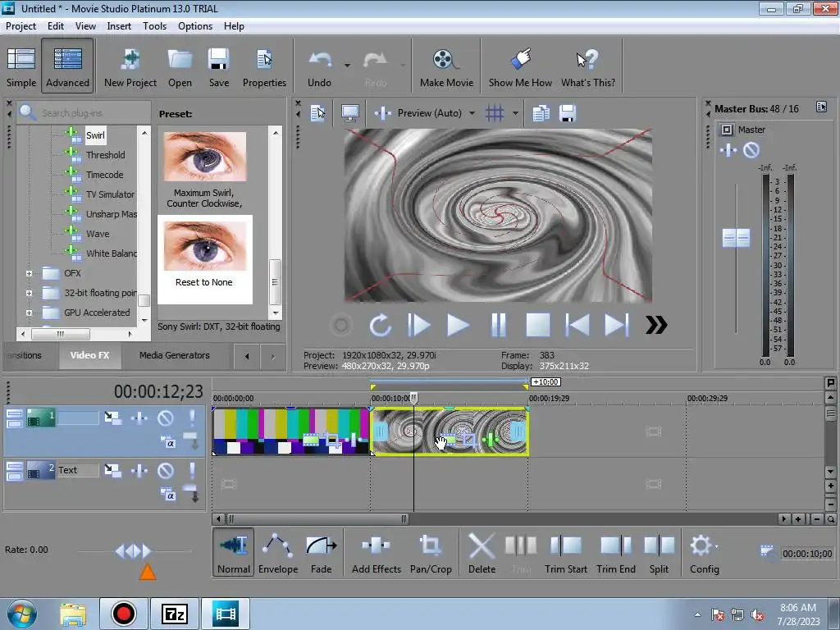
Task: Open the Preview (Auto) quality dropdown
Action: [x=472, y=113]
